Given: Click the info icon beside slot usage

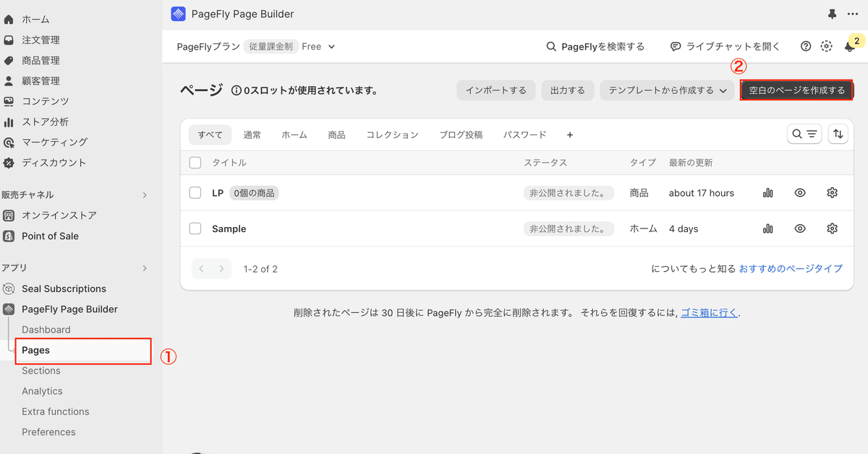Looking at the screenshot, I should [236, 91].
